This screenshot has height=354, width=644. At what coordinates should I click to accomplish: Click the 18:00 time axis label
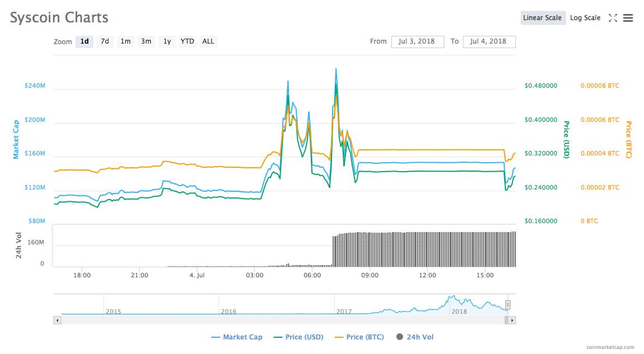pyautogui.click(x=82, y=275)
